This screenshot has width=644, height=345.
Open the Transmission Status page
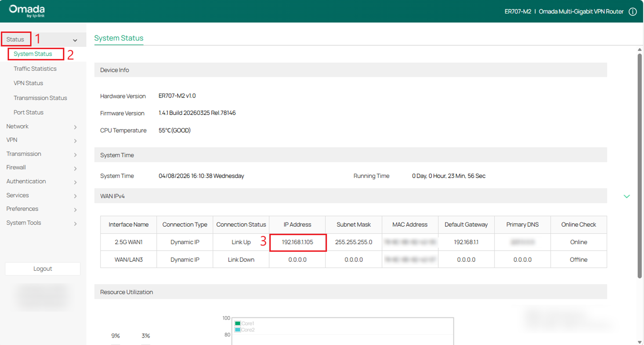pyautogui.click(x=40, y=98)
